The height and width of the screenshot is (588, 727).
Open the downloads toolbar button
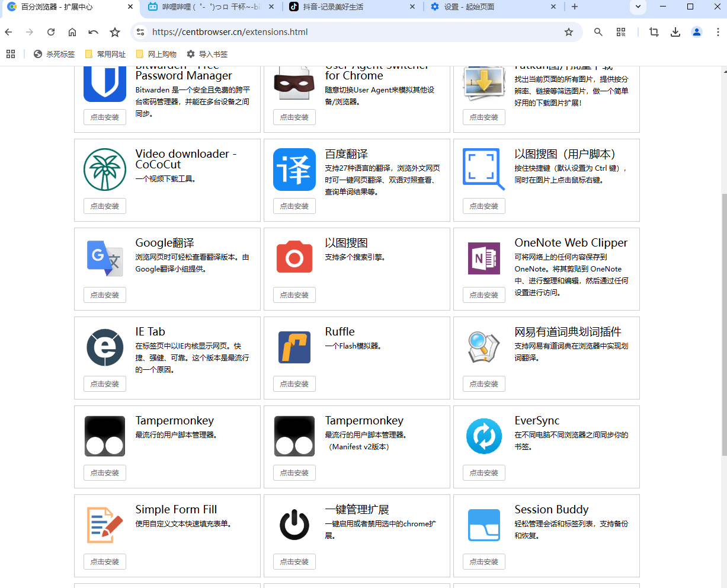675,32
